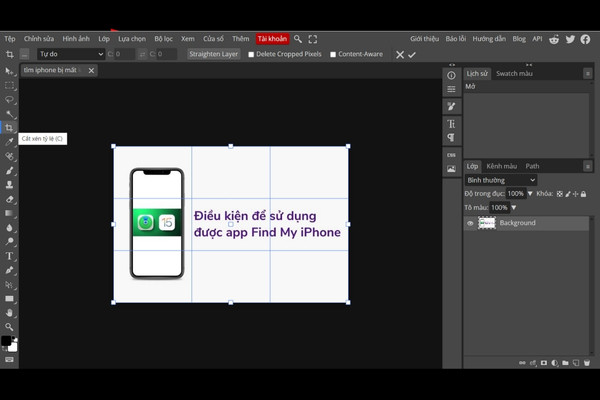Select the Spot Healing Brush tool

pyautogui.click(x=9, y=156)
